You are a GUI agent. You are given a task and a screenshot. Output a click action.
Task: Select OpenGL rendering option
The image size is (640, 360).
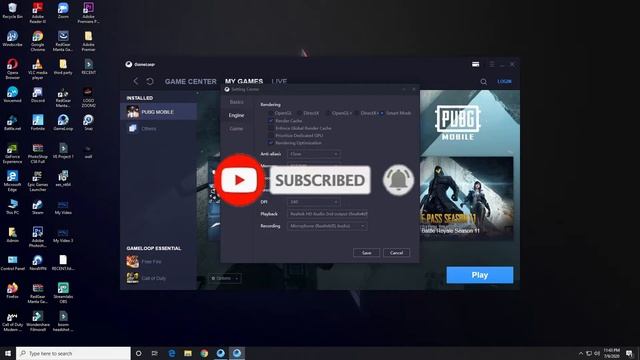(271, 113)
